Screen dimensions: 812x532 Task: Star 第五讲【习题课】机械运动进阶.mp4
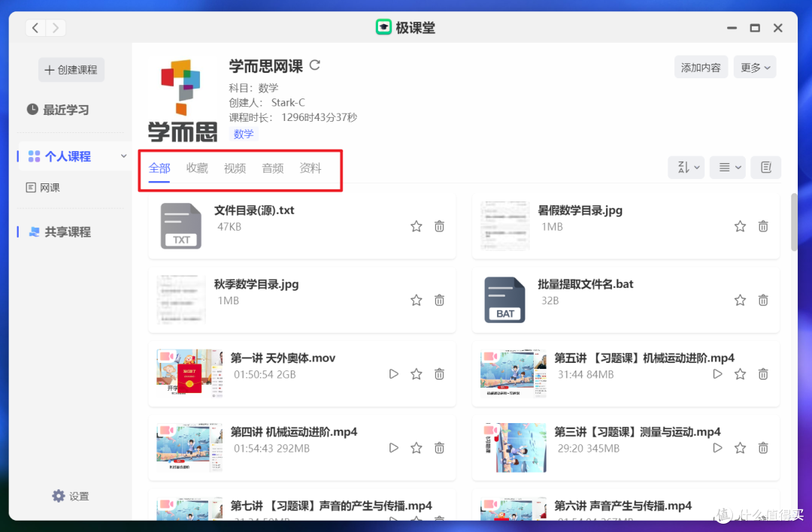740,373
